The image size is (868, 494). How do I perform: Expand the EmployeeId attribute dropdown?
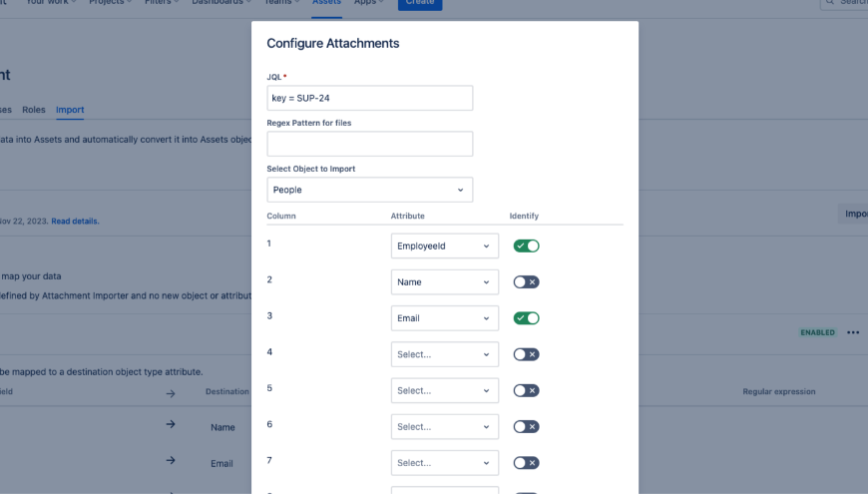pyautogui.click(x=444, y=246)
